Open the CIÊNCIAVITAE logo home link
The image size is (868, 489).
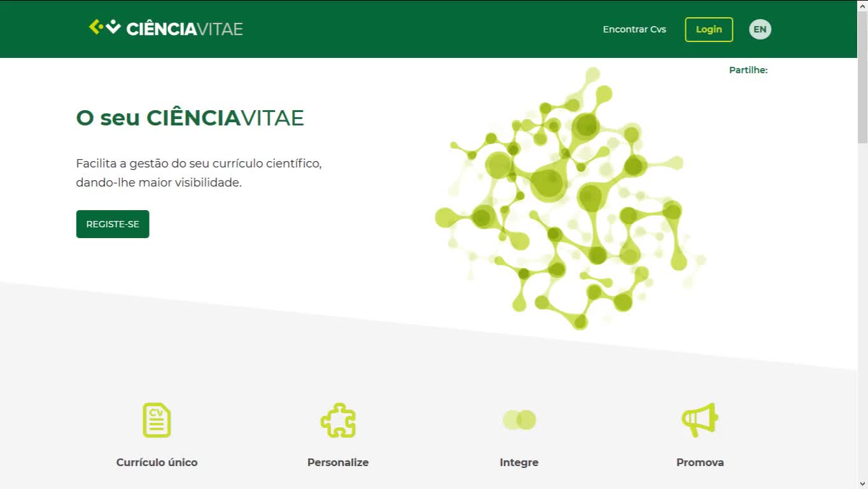165,28
